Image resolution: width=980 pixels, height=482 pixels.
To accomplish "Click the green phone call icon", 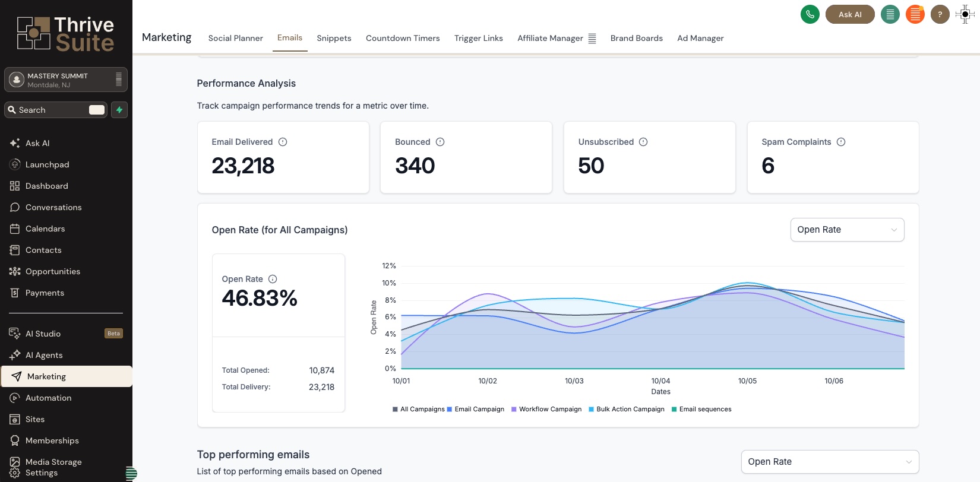I will click(810, 14).
